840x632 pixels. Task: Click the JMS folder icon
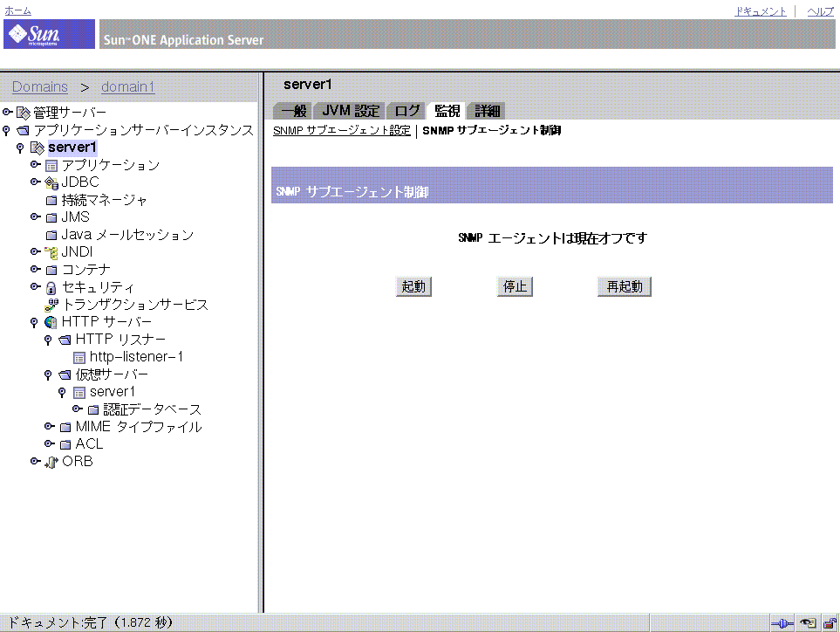(51, 217)
